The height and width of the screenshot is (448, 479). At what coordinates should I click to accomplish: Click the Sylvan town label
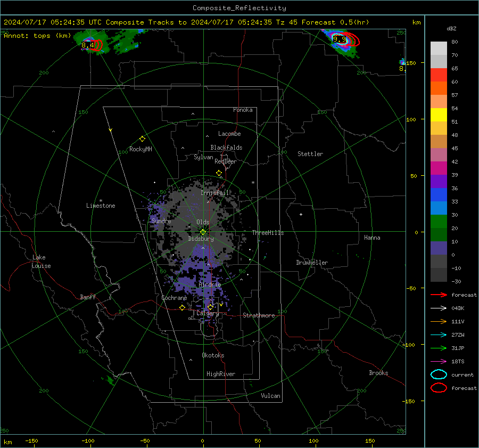pyautogui.click(x=203, y=157)
